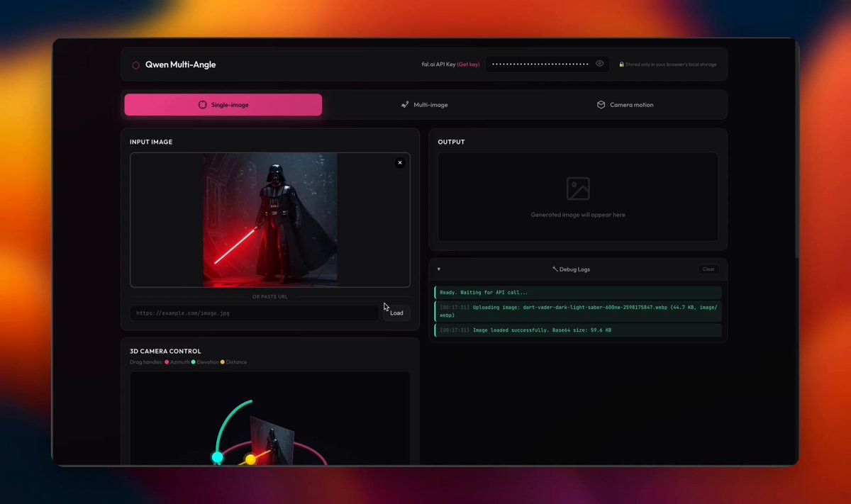Clear the debug logs
The width and height of the screenshot is (851, 504).
pos(708,269)
